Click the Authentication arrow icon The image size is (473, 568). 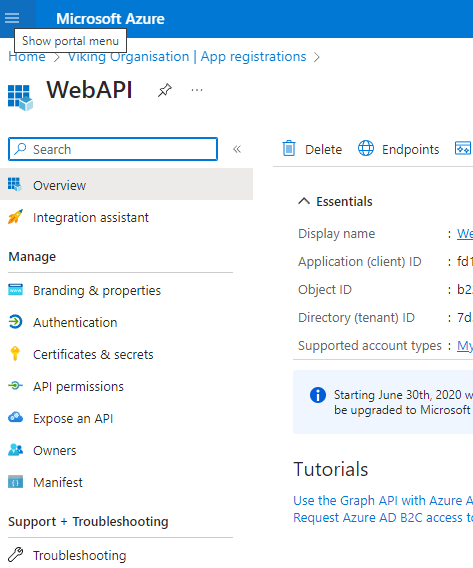15,322
